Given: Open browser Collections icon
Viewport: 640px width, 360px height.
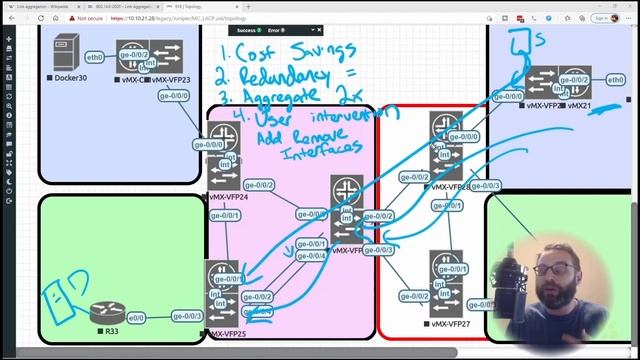Looking at the screenshot, I should point(582,18).
